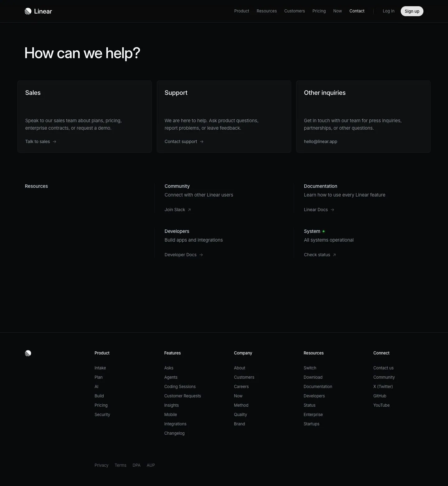Open the Product menu in top navigation

coord(242,11)
